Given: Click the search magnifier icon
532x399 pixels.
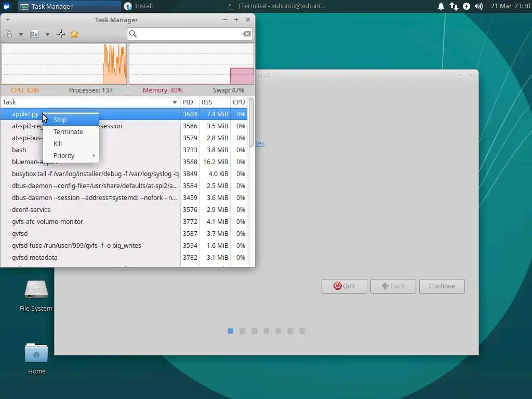Looking at the screenshot, I should pos(133,34).
